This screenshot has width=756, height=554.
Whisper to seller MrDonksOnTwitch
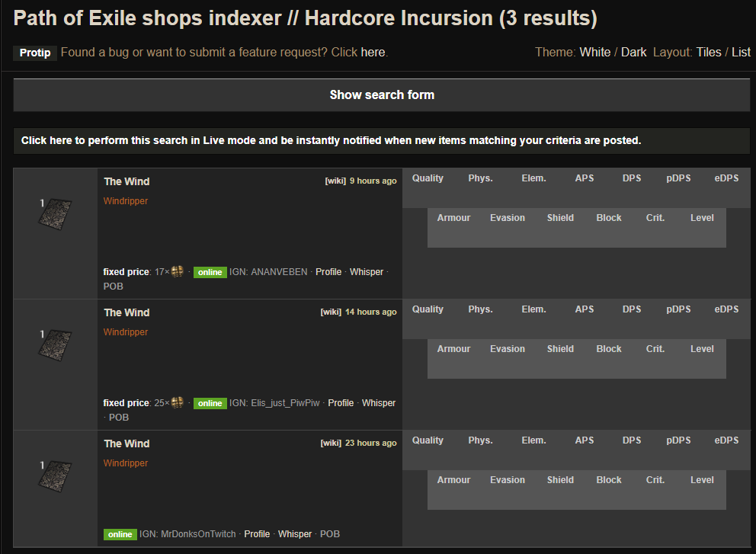tap(295, 534)
